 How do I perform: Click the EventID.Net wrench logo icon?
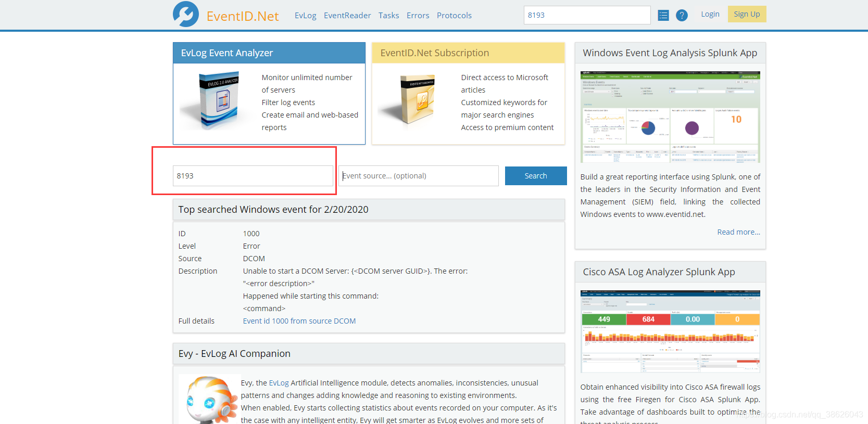pos(186,14)
